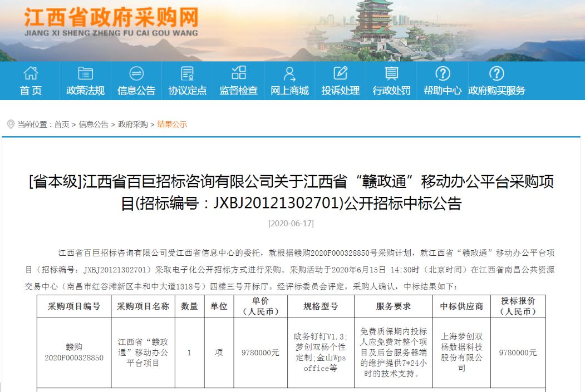Click the unit cell 项
Image resolution: width=585 pixels, height=392 pixels.
pyautogui.click(x=219, y=353)
